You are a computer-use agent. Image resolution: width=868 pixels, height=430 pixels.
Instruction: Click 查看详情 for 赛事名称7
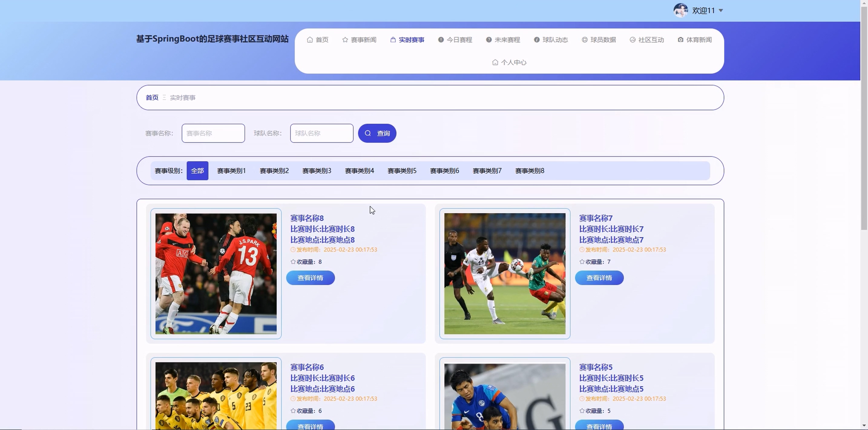[599, 278]
